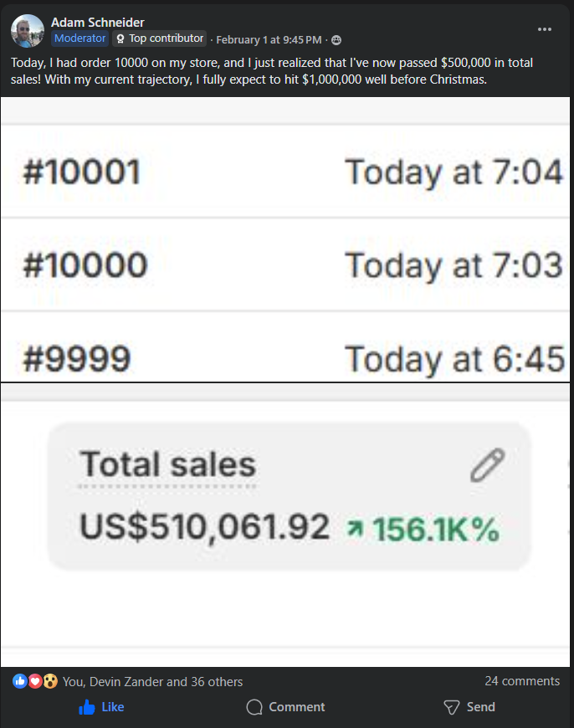Click the Top contributor badge
The height and width of the screenshot is (728, 574).
[x=160, y=38]
